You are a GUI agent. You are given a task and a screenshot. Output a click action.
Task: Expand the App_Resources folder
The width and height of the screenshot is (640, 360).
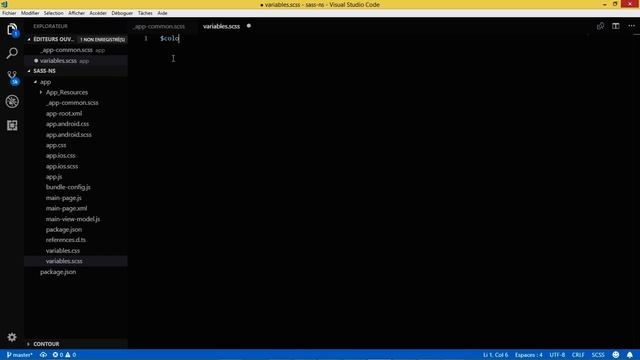(41, 92)
